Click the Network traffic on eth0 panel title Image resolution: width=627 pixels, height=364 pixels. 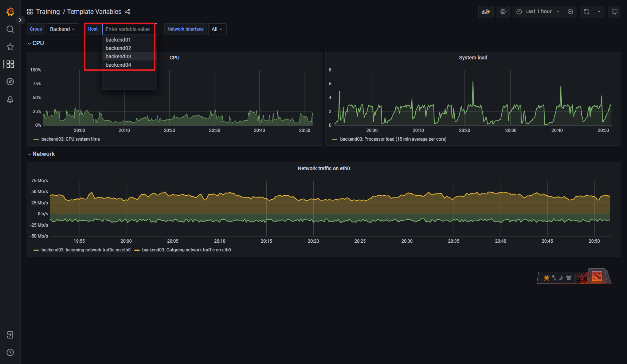[324, 168]
